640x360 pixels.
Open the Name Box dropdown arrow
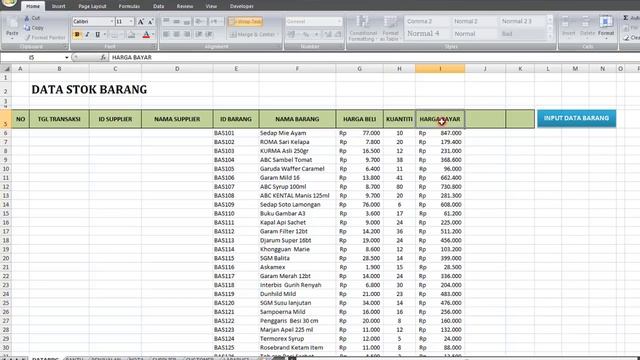coord(67,58)
